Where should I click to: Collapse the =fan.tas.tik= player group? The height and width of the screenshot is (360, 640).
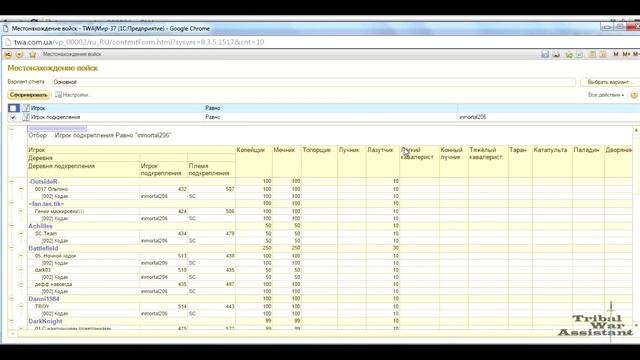click(x=12, y=203)
